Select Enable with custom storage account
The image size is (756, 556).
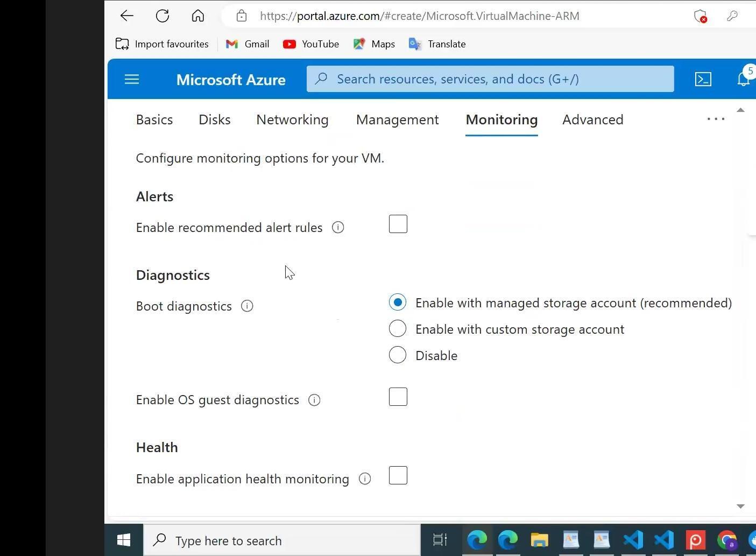point(398,328)
